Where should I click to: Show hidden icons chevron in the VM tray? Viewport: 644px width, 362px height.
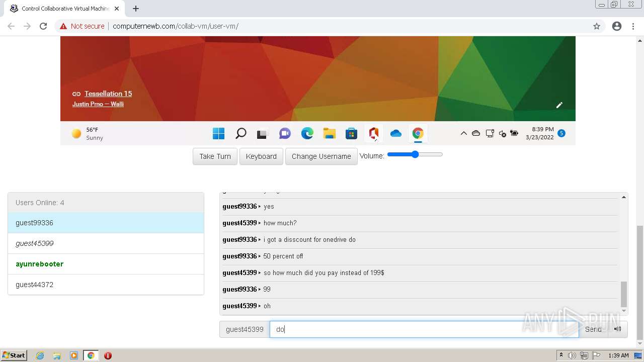point(463,133)
